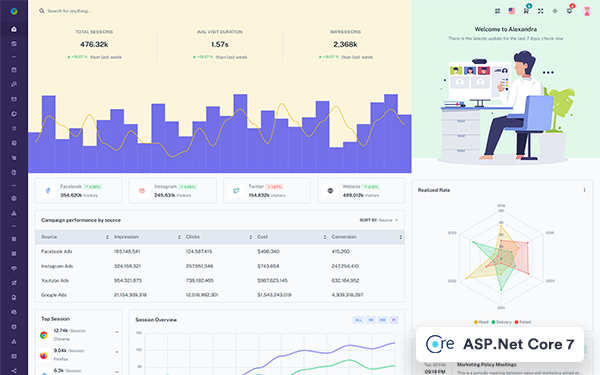
Task: Open the shopping cart icon with teal badge
Action: (526, 11)
